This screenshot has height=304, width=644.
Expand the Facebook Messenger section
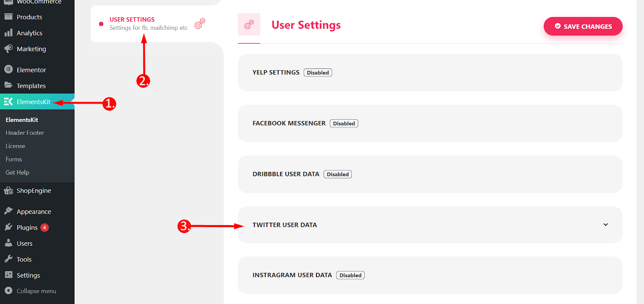click(x=430, y=123)
